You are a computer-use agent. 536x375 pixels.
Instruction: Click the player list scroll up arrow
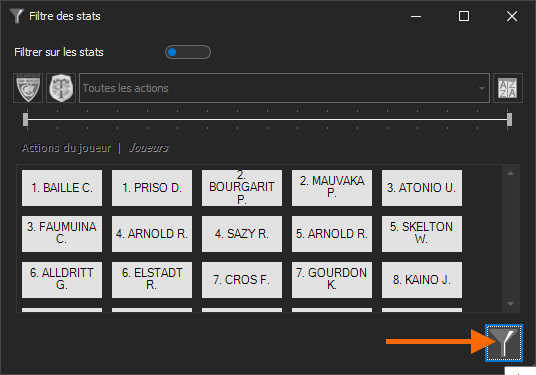click(510, 173)
